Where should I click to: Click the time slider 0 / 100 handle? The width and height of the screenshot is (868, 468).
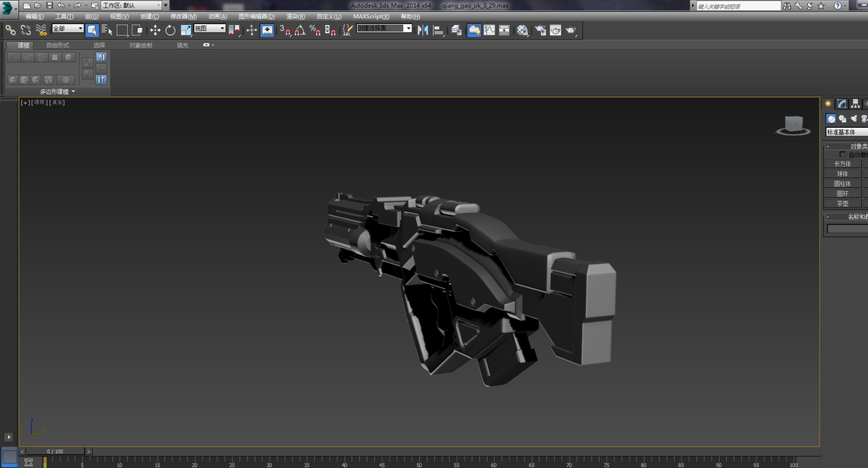[x=55, y=452]
